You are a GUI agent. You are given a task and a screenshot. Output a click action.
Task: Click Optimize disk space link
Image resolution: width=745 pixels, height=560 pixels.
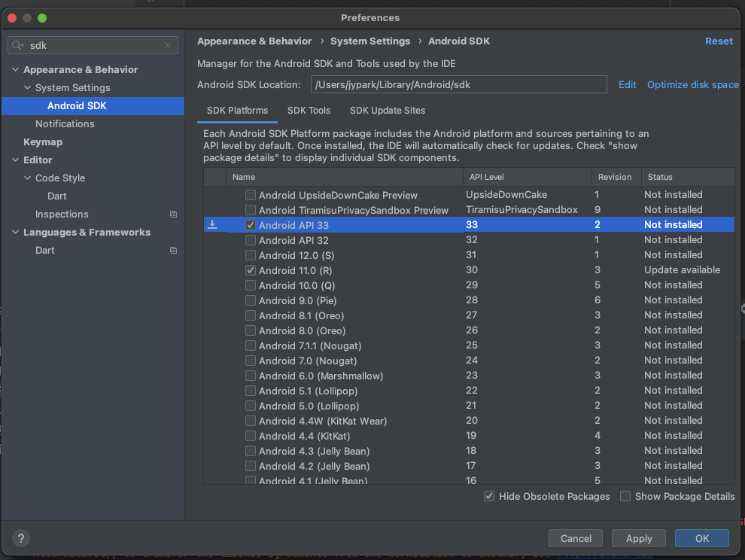pos(693,84)
